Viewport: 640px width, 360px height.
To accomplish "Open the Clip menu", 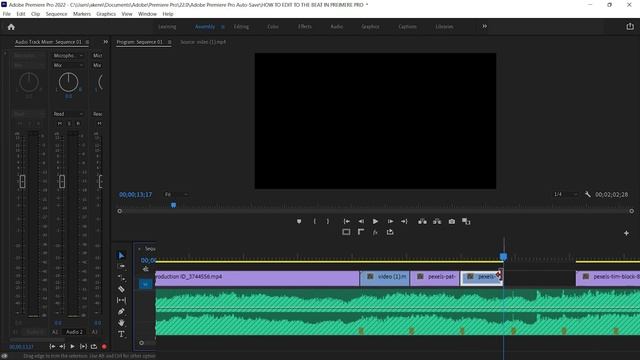I will pos(36,14).
